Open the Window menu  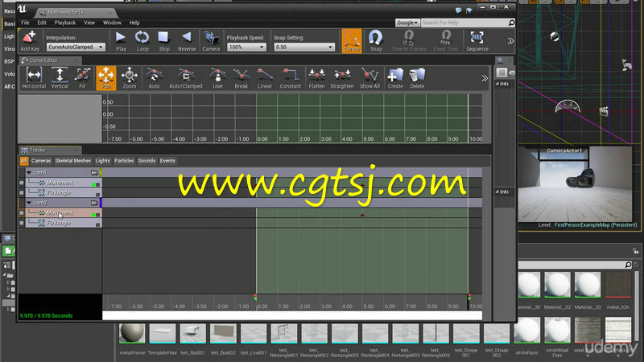tap(112, 23)
